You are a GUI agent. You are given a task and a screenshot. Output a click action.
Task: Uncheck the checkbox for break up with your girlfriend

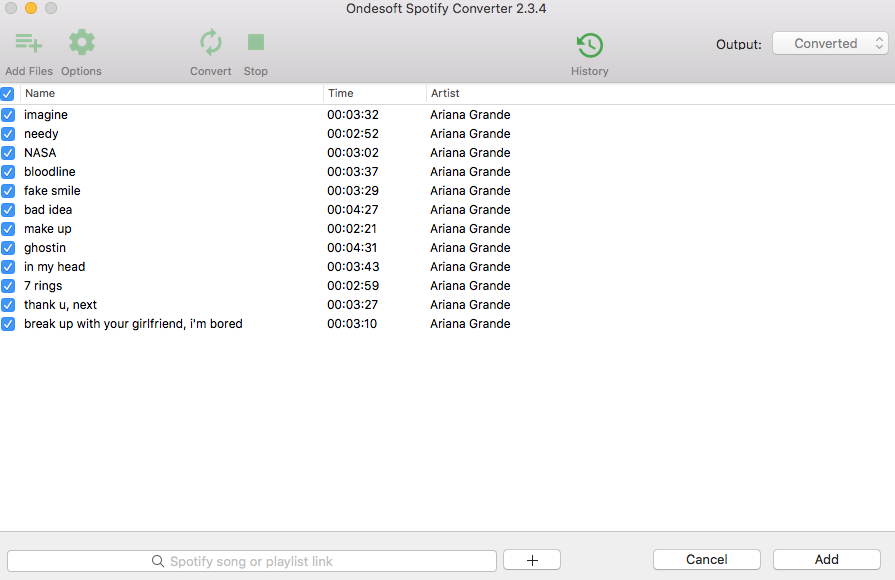(8, 324)
